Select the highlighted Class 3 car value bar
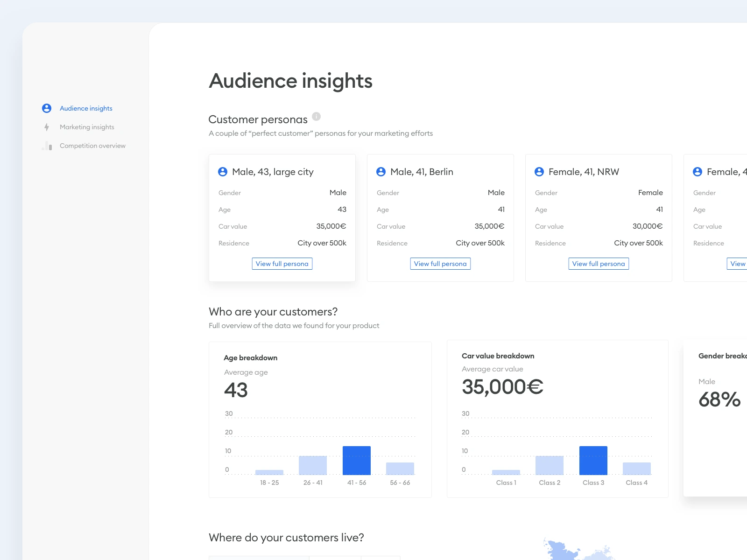 tap(593, 461)
